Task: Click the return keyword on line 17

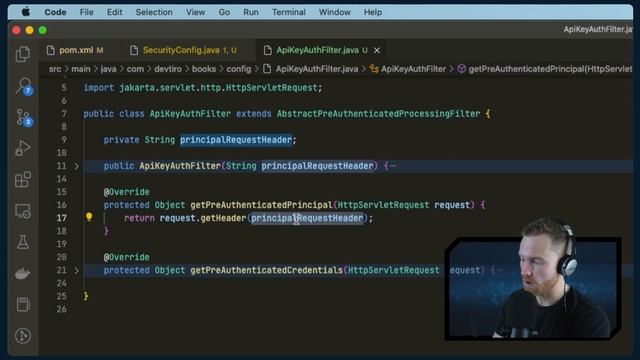Action: pyautogui.click(x=139, y=218)
